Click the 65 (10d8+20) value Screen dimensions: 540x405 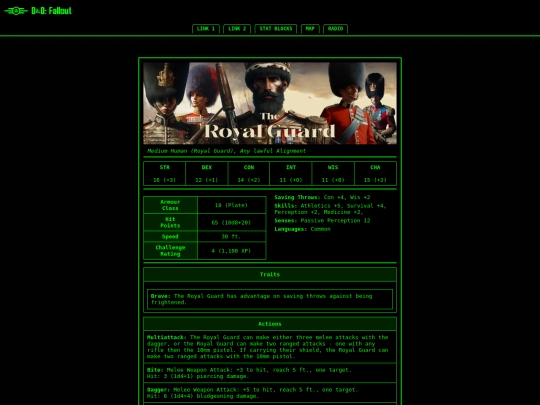(231, 222)
